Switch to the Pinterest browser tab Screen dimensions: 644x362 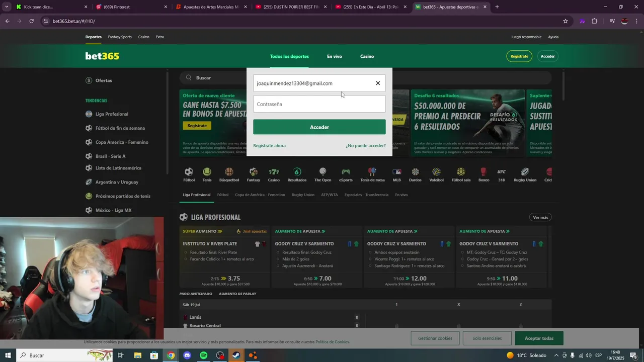pos(131,7)
